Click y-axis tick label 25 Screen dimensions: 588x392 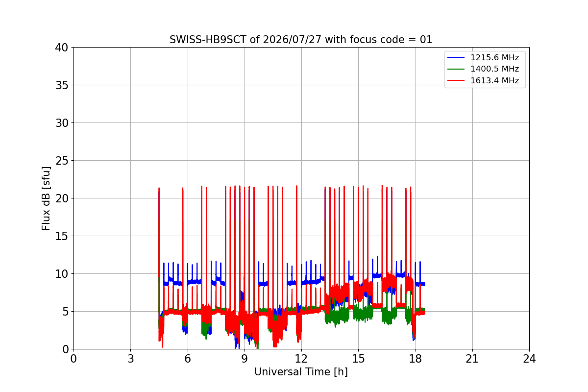point(62,161)
